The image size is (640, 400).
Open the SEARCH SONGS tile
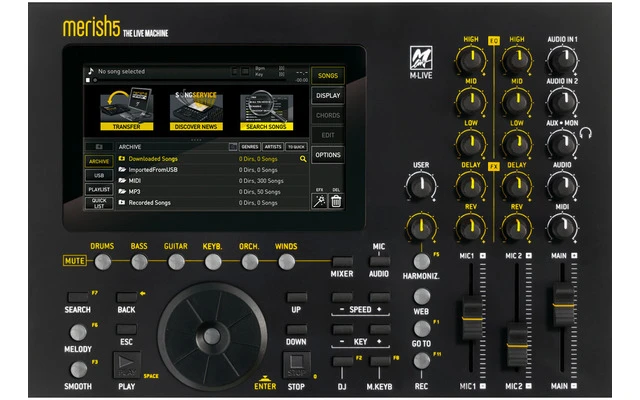tap(266, 109)
